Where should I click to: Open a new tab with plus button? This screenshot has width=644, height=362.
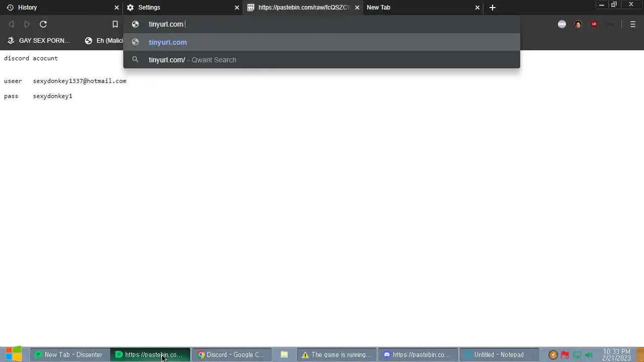click(493, 8)
